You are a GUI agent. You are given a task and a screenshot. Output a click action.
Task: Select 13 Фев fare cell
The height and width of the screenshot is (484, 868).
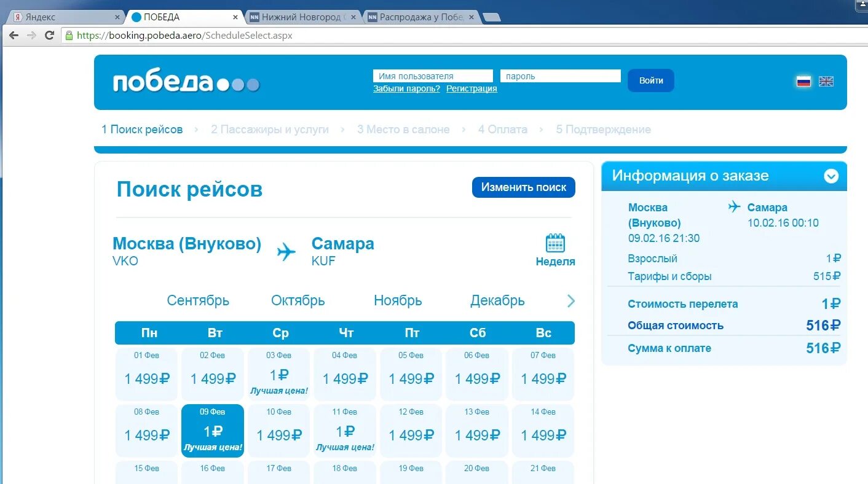(477, 431)
